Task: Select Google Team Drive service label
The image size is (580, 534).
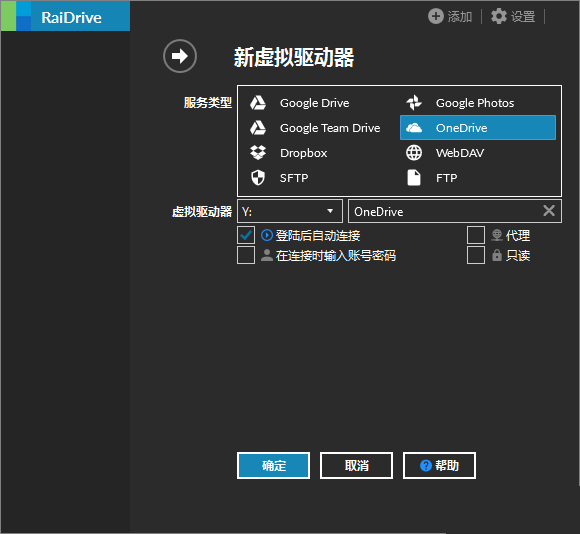Action: click(x=330, y=128)
